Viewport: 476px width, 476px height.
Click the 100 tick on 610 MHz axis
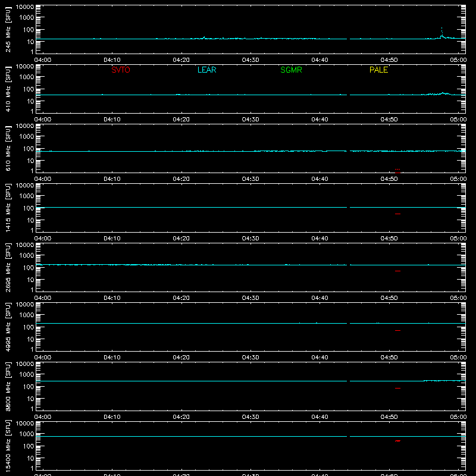[x=29, y=149]
